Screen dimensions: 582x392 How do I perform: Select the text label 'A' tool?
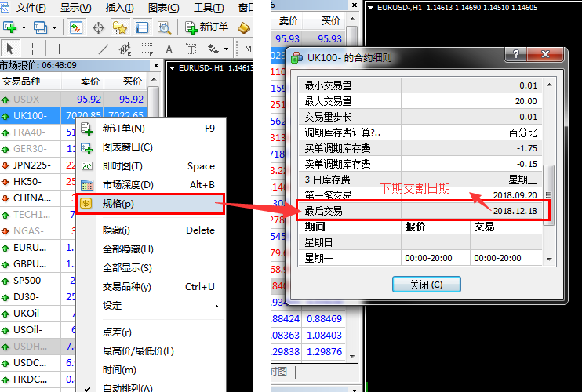[x=169, y=49]
